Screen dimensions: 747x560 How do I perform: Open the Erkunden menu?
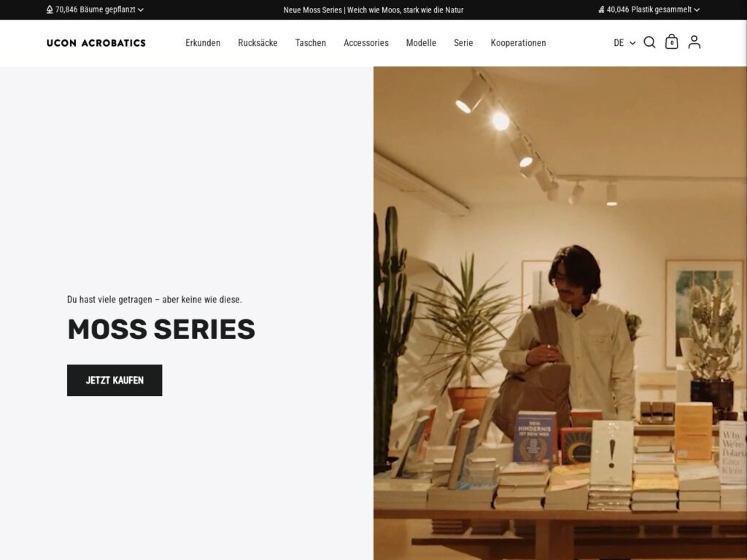203,43
